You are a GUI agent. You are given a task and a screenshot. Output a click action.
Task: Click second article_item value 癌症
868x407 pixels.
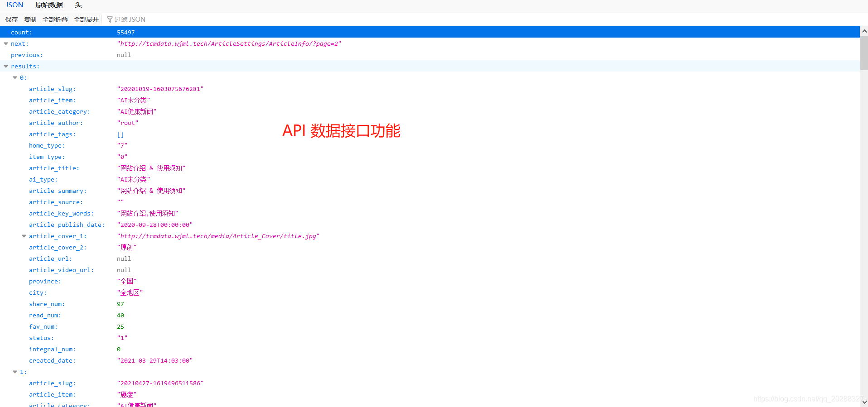pyautogui.click(x=126, y=395)
